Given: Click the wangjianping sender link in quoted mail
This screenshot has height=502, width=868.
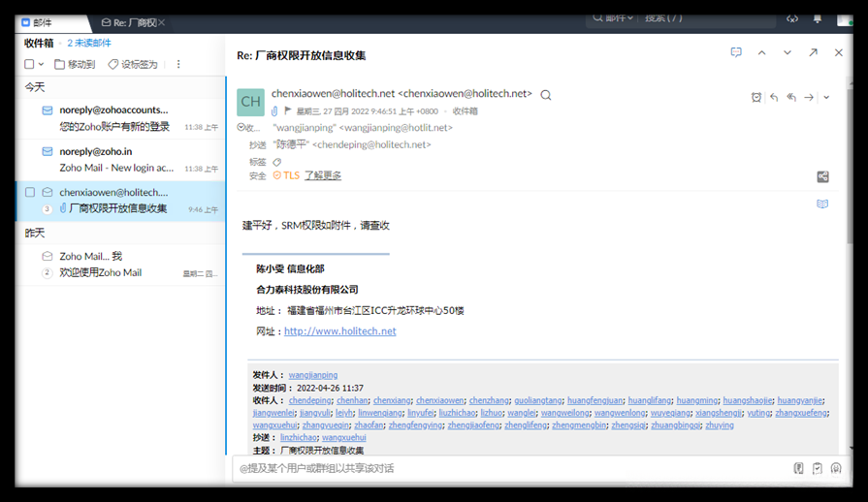Looking at the screenshot, I should pos(312,375).
